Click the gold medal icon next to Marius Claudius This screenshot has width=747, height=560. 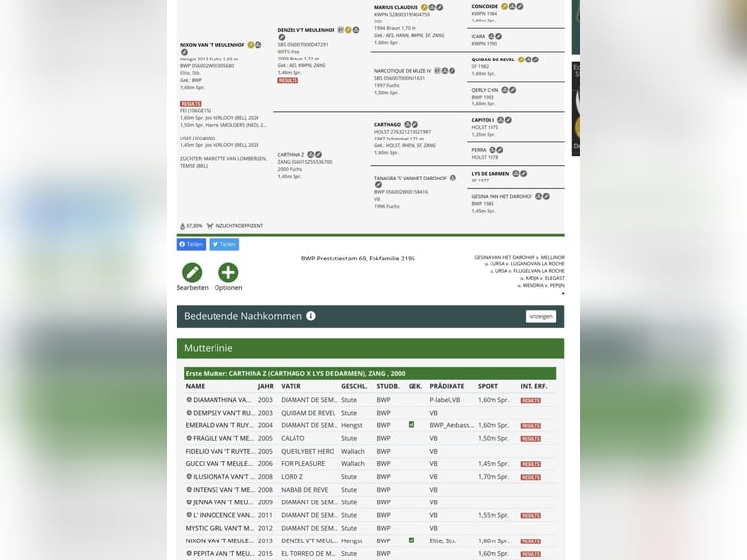424,7
